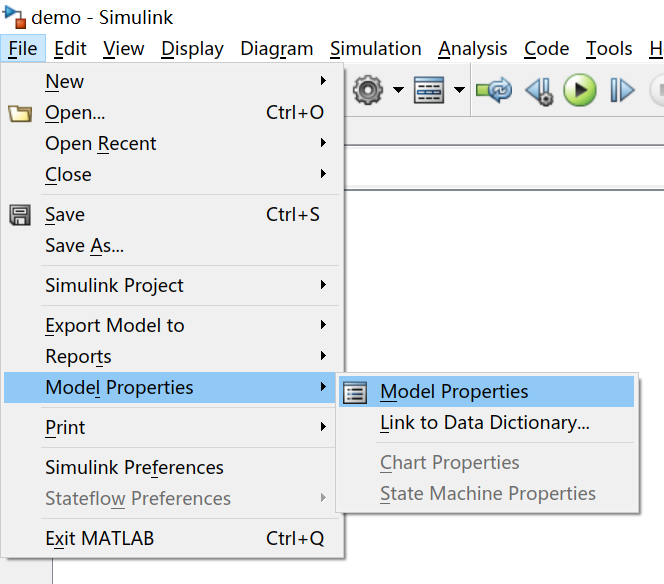Click the arrow next to Open Recent
This screenshot has height=584, width=664.
pyautogui.click(x=323, y=143)
